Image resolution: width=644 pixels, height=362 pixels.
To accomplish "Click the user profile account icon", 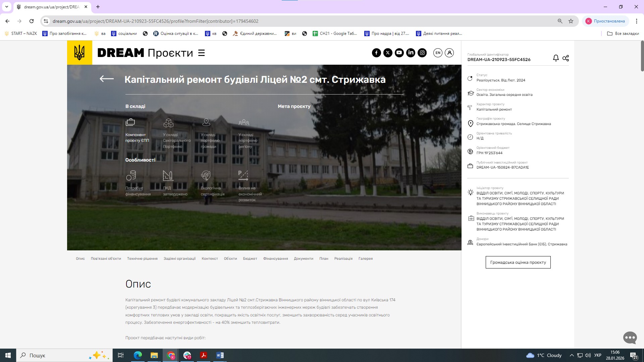I will pyautogui.click(x=449, y=53).
